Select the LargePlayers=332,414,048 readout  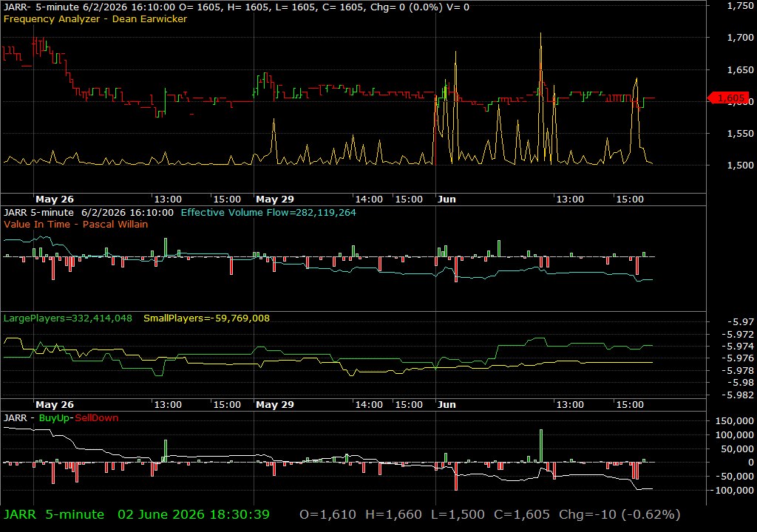tap(67, 318)
